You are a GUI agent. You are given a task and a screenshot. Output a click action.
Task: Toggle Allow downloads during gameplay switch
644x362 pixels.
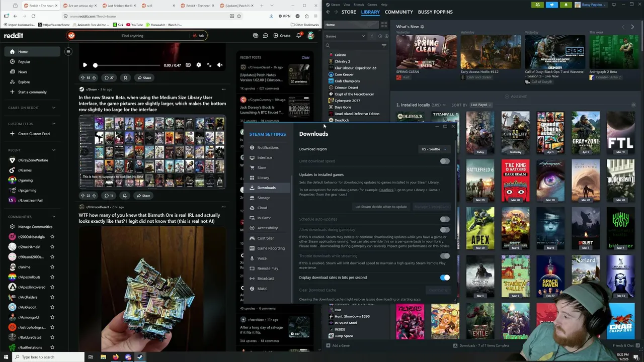click(445, 230)
